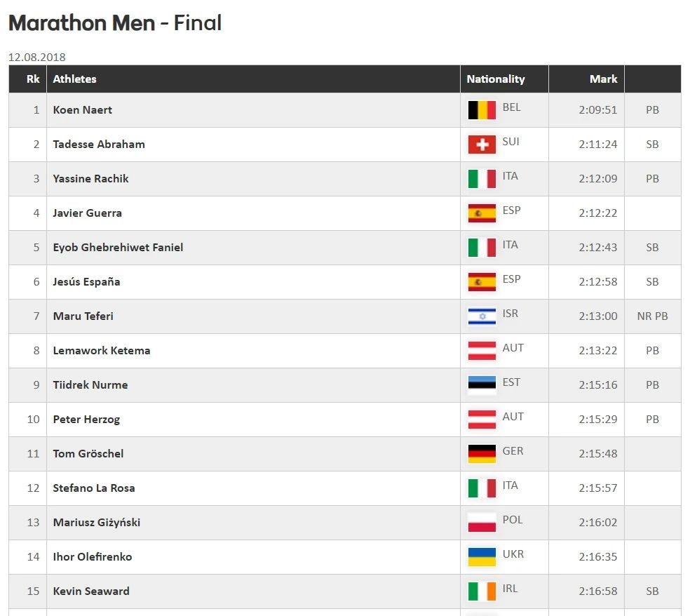Screen dimensions: 690x616
Task: Select Tadesse Abraham's athlete name
Action: click(99, 145)
